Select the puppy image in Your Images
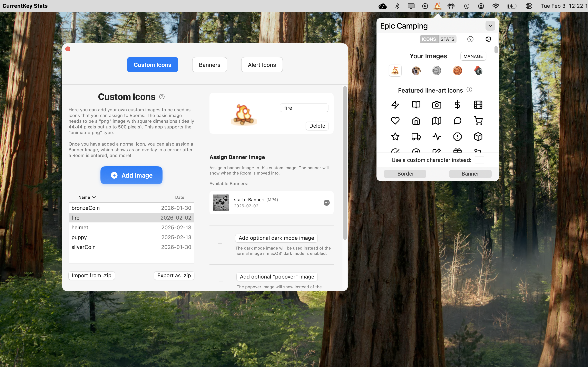 point(416,70)
